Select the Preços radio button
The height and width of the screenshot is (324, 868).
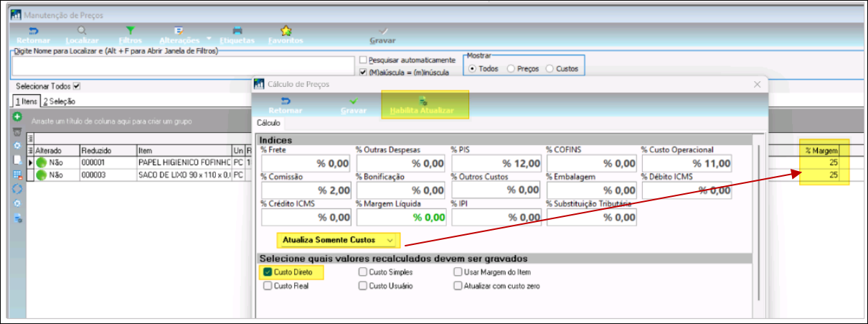(511, 69)
